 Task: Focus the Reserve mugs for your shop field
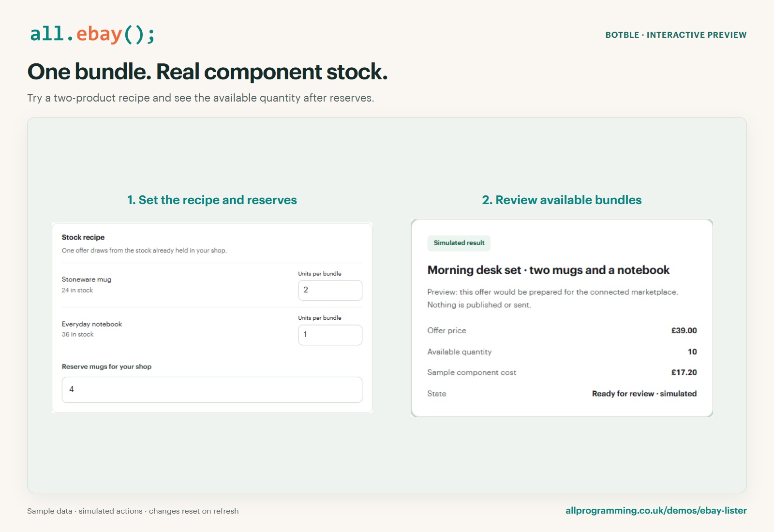[212, 390]
